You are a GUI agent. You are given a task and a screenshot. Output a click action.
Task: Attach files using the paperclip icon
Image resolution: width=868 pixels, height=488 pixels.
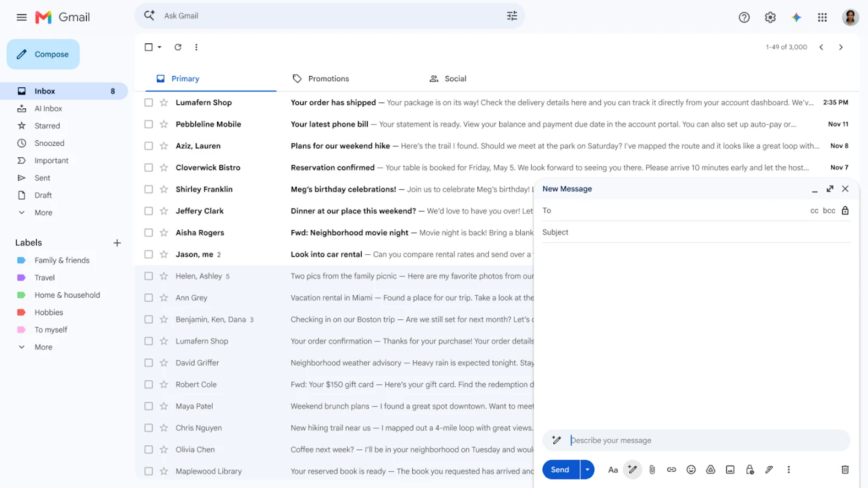point(652,470)
